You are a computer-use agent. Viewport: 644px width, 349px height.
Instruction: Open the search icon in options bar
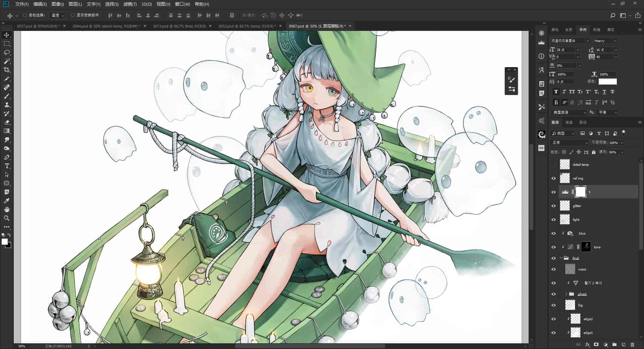(x=612, y=15)
